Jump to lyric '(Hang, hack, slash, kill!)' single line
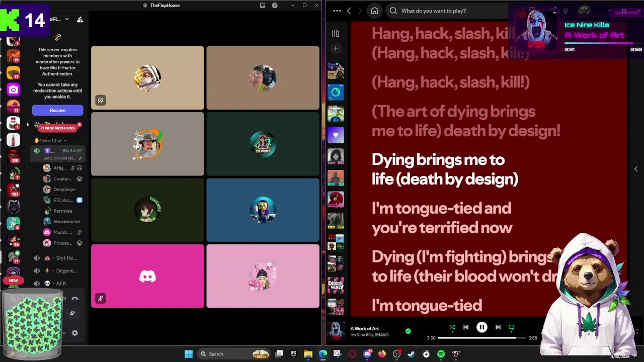The width and height of the screenshot is (644, 362). point(450,82)
